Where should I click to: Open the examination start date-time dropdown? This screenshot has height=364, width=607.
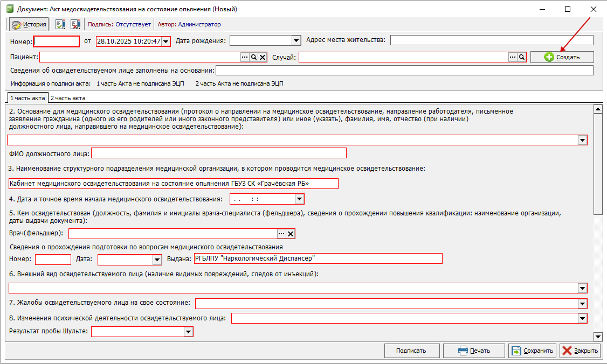(300, 199)
